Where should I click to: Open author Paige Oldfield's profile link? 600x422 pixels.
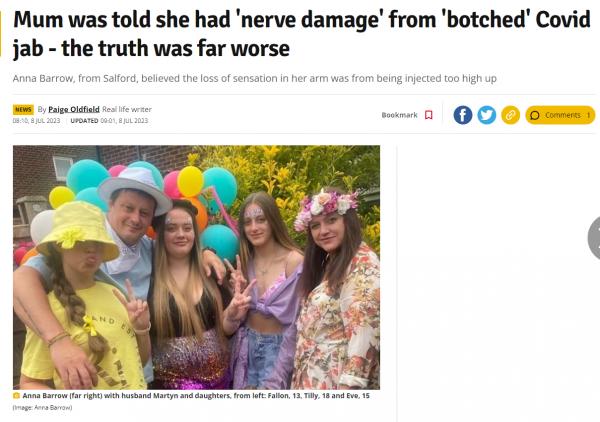tap(74, 109)
